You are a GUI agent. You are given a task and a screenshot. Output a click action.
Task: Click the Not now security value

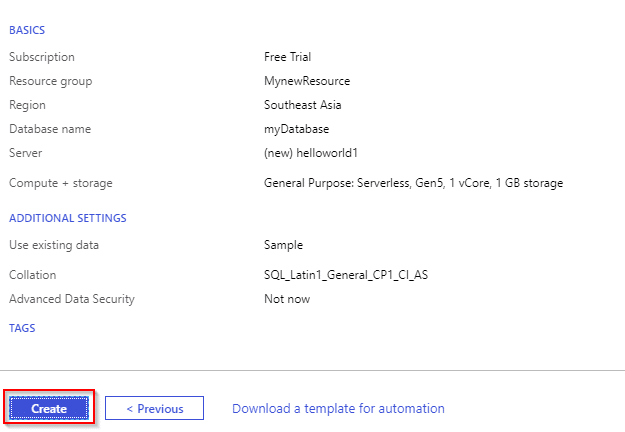click(287, 299)
